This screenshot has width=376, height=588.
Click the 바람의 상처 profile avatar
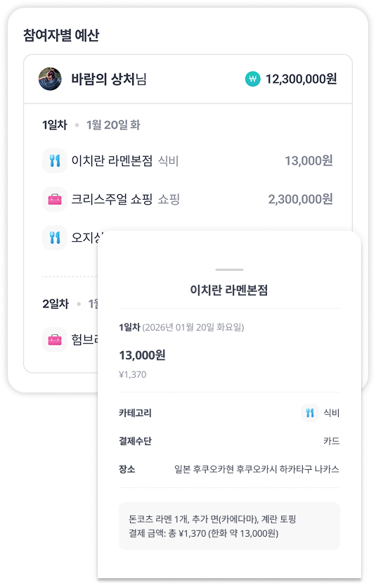tap(50, 79)
